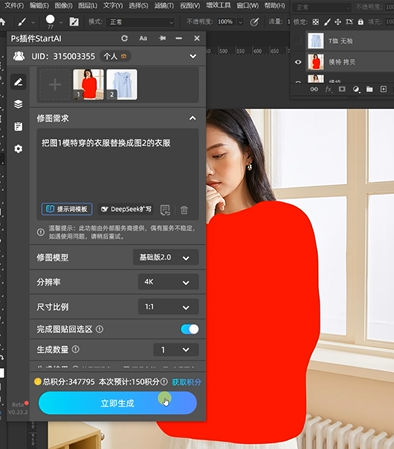
Task: Open the blend mode 正常 dropdown
Action: pyautogui.click(x=141, y=22)
